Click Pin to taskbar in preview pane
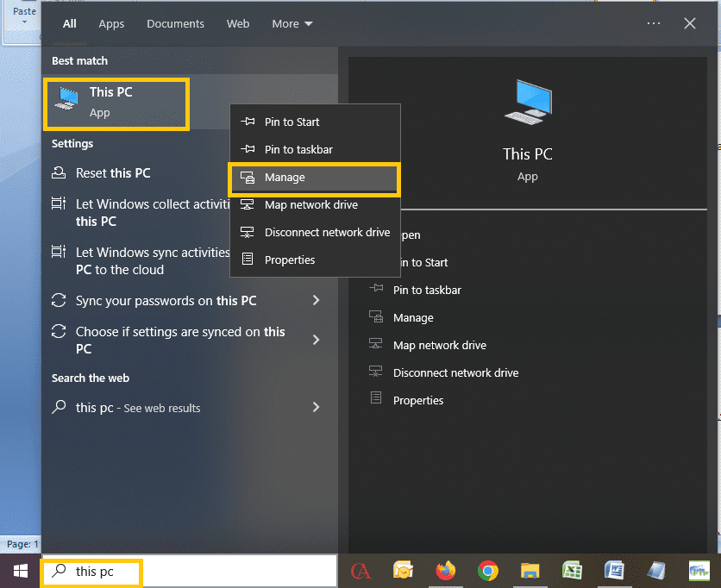Viewport: 721px width, 588px height. [x=427, y=290]
